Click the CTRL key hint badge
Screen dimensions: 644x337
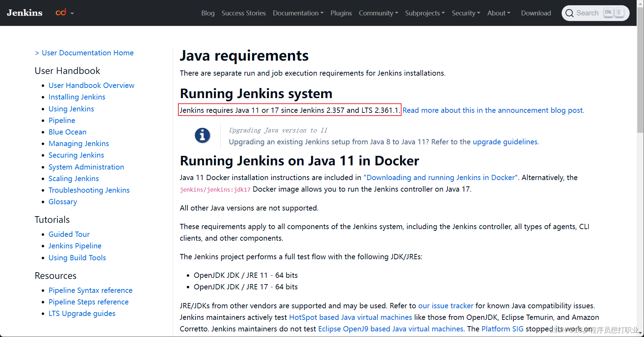[608, 13]
